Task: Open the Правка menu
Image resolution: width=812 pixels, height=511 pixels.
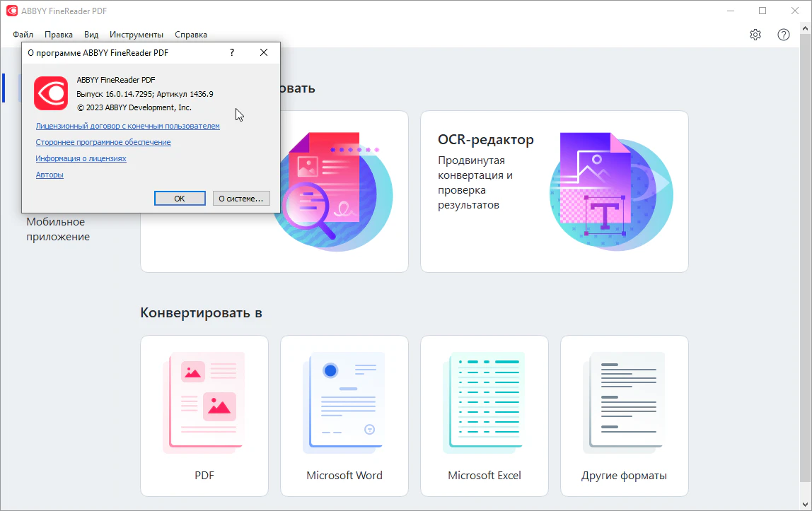Action: (x=59, y=35)
